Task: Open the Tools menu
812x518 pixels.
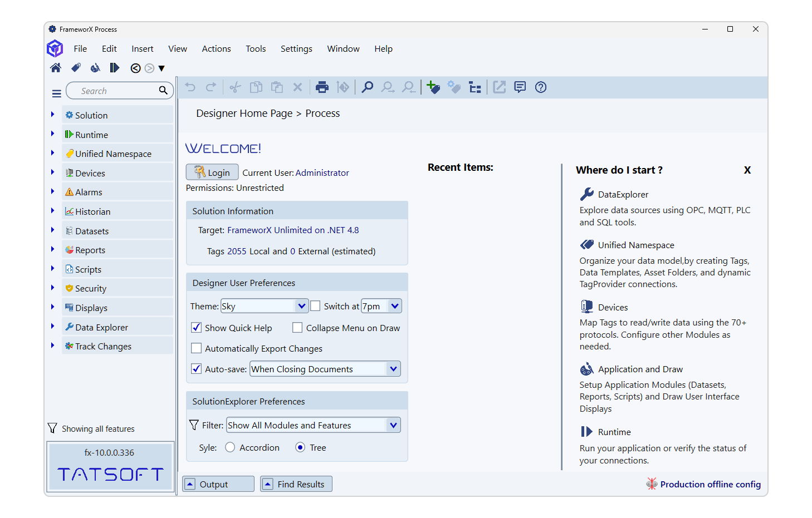Action: [256, 49]
